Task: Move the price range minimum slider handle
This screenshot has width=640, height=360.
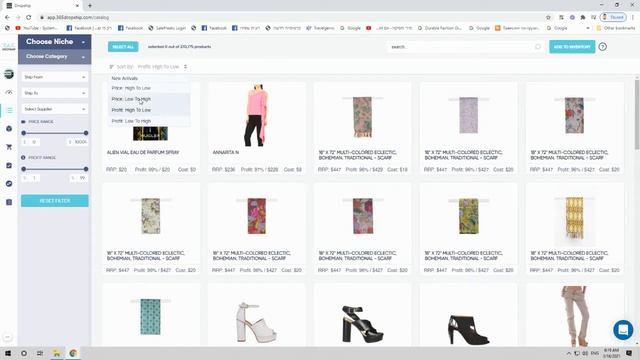Action: 24,133
